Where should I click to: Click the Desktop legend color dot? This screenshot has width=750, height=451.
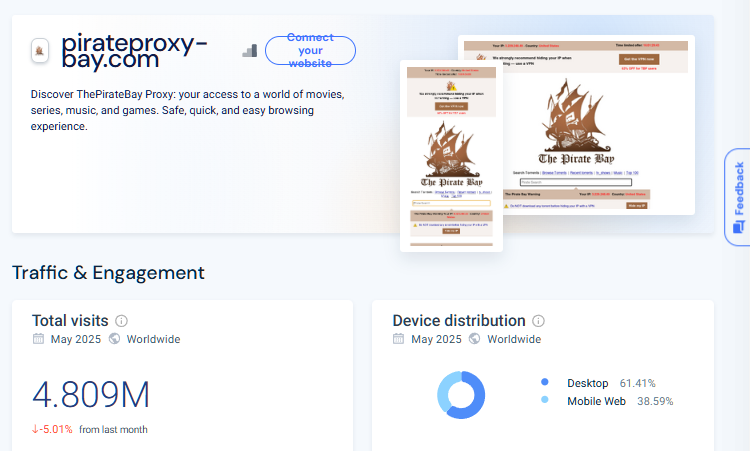tap(545, 382)
